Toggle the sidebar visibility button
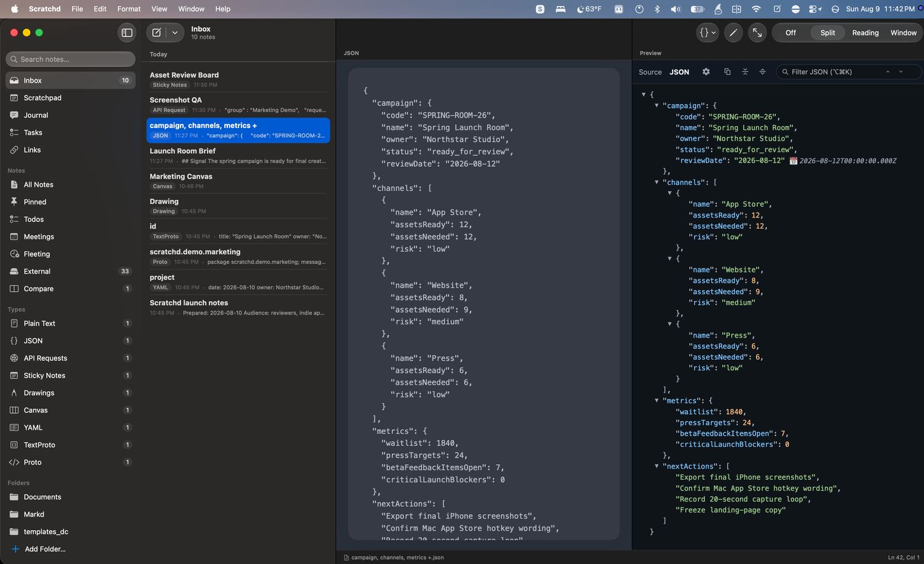This screenshot has height=564, width=924. (x=127, y=33)
